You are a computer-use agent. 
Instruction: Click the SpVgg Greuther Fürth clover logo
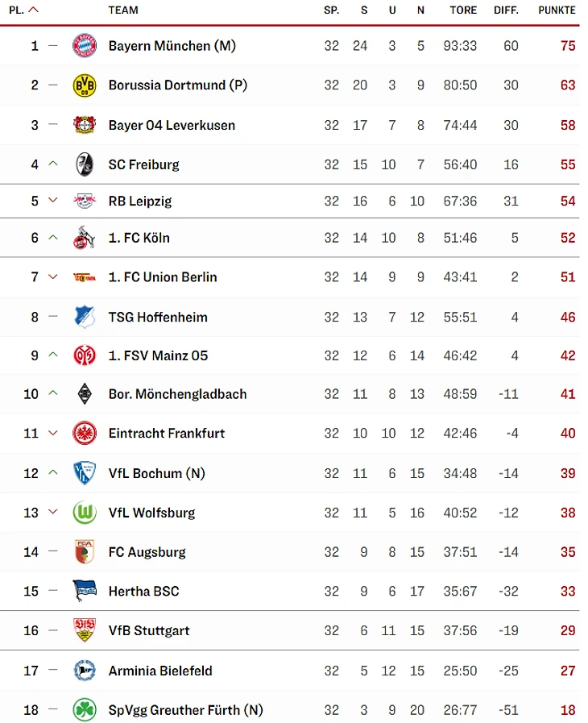(x=84, y=710)
